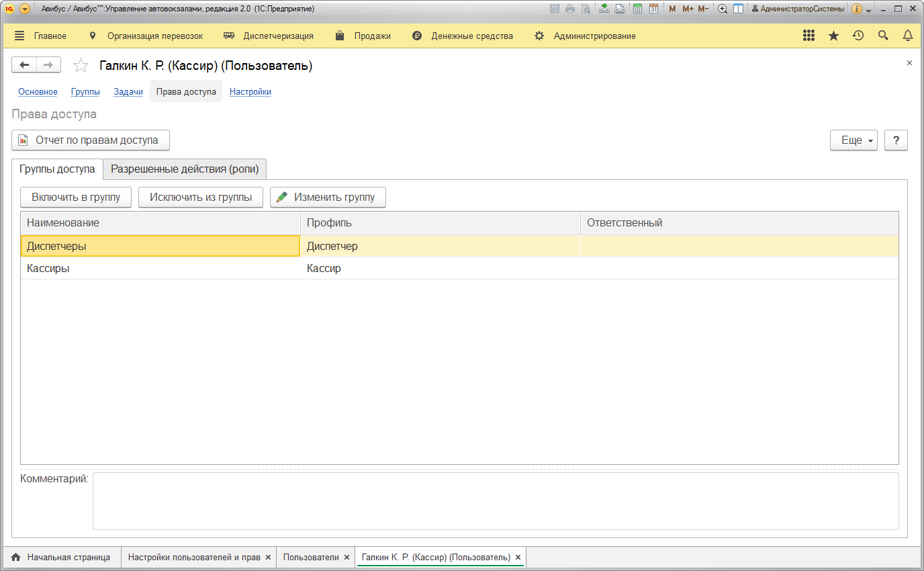The image size is (924, 571).
Task: Open Favorites star in the section panel
Action: 833,36
